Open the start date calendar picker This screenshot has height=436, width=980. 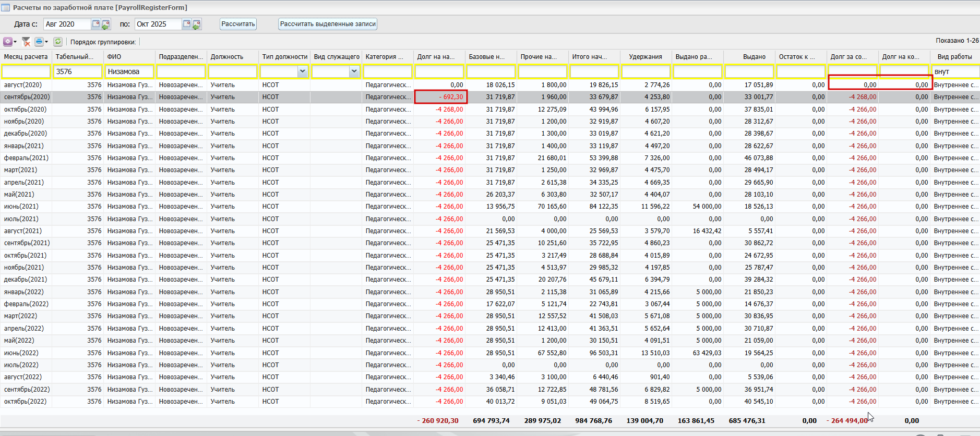click(x=96, y=24)
